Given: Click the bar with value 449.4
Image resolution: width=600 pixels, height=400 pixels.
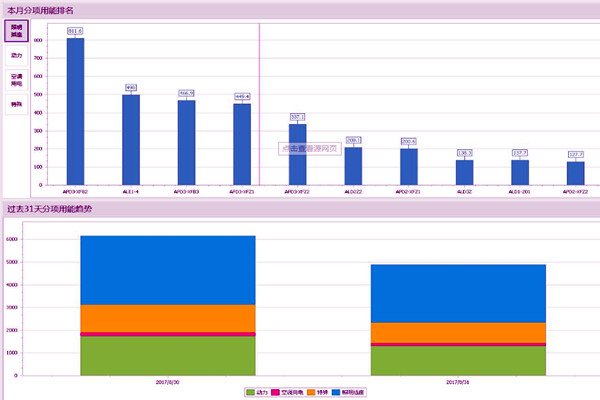Looking at the screenshot, I should (x=242, y=144).
